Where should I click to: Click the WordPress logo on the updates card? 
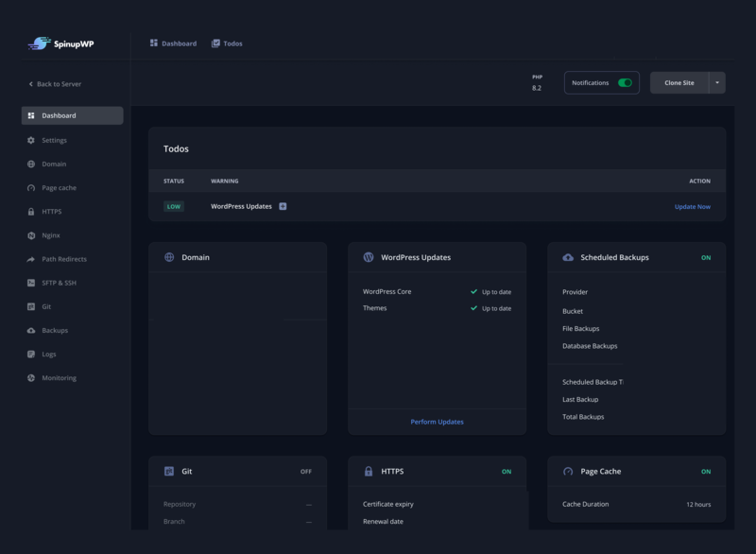coord(369,257)
